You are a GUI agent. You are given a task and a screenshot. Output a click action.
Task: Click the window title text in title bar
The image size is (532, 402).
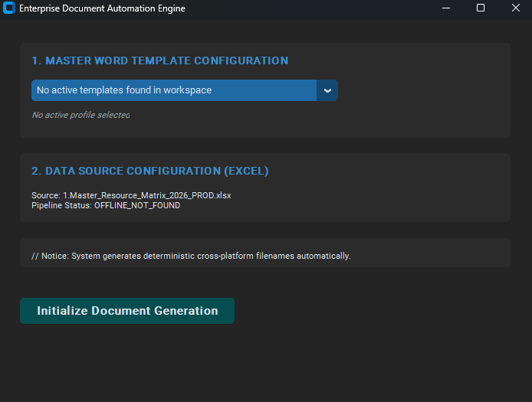tap(102, 8)
